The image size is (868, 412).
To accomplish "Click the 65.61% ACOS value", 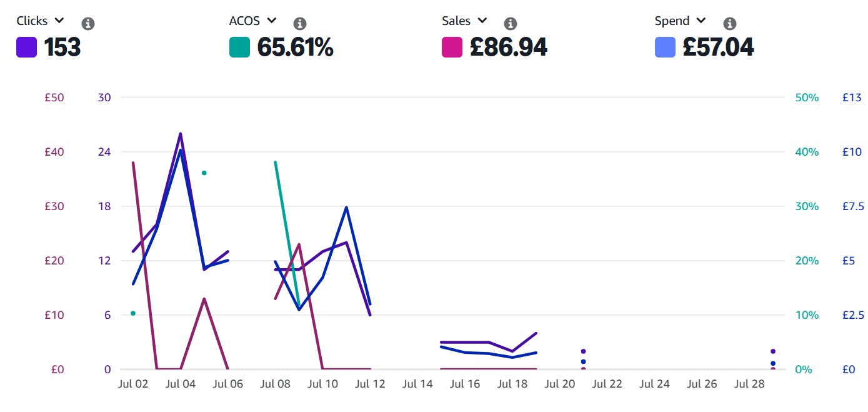I will tap(295, 48).
